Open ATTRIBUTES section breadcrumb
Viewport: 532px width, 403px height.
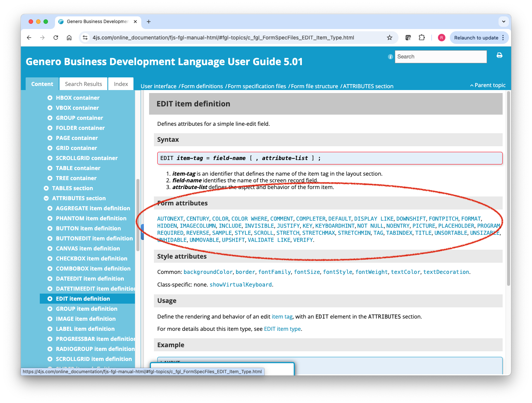[x=368, y=86]
